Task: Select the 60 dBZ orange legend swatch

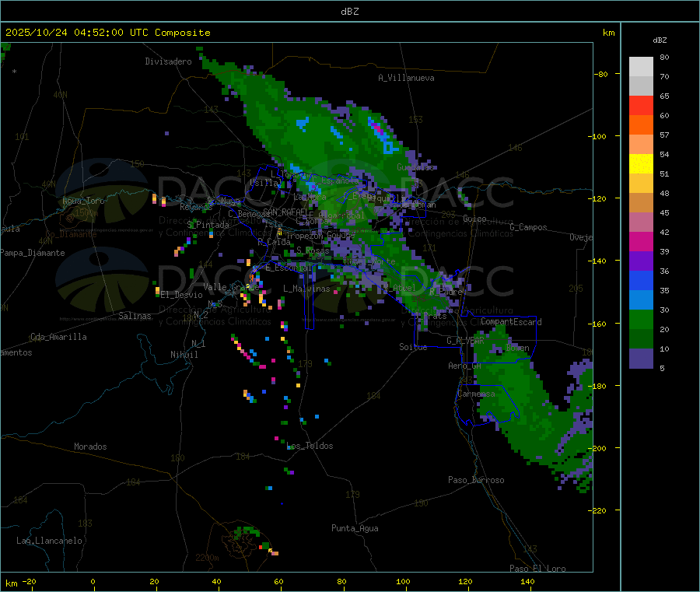Action: tap(641, 125)
